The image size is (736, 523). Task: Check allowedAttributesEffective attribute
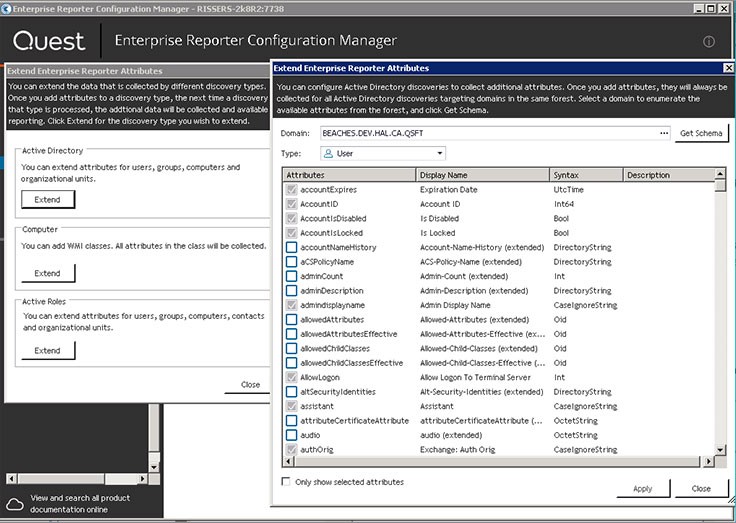291,334
